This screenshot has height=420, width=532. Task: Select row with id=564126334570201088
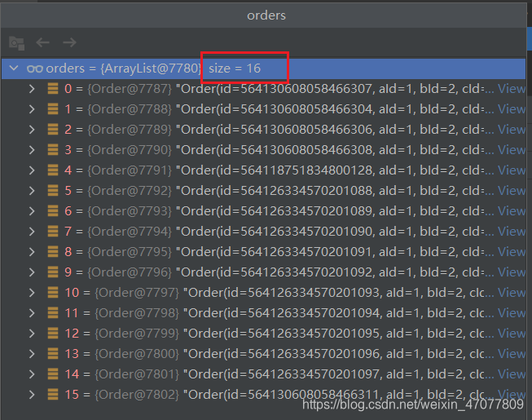pyautogui.click(x=264, y=191)
